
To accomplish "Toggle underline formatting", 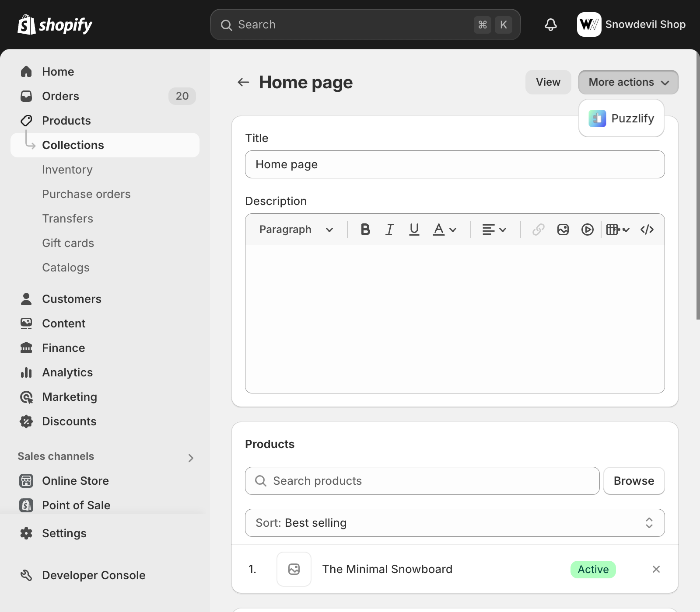I will (x=414, y=229).
